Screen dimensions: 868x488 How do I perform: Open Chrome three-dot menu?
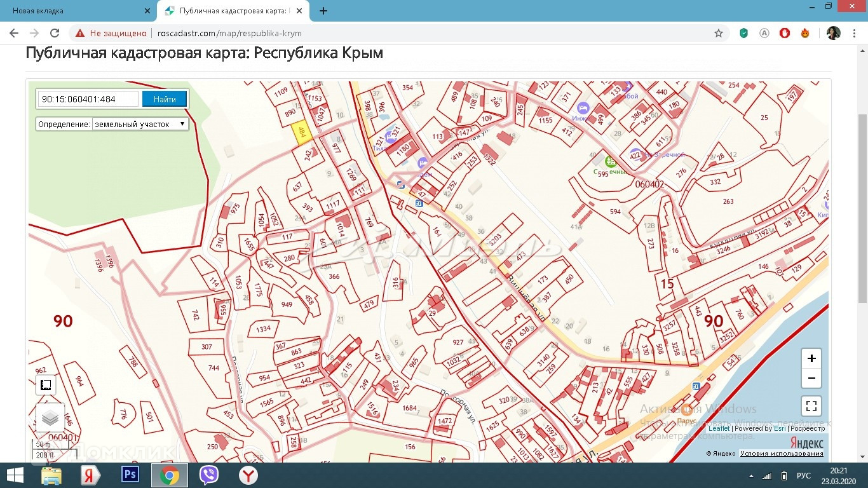point(855,33)
